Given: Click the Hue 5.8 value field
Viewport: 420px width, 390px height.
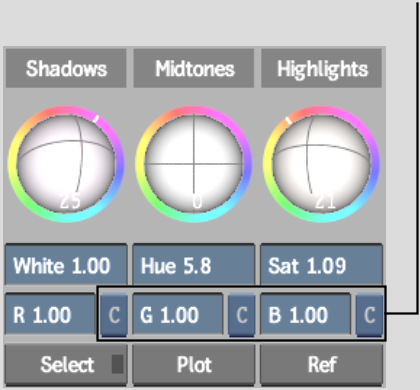Looking at the screenshot, I should (x=194, y=265).
